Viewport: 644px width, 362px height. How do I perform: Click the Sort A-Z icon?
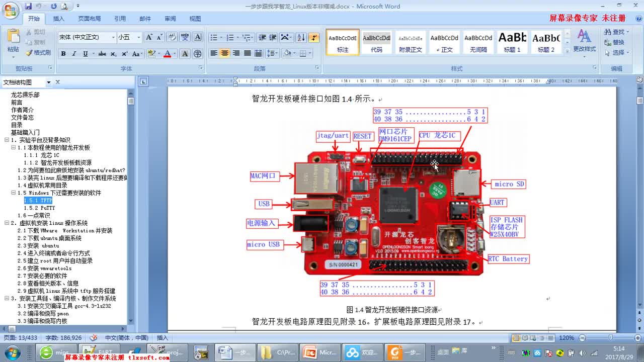(301, 37)
